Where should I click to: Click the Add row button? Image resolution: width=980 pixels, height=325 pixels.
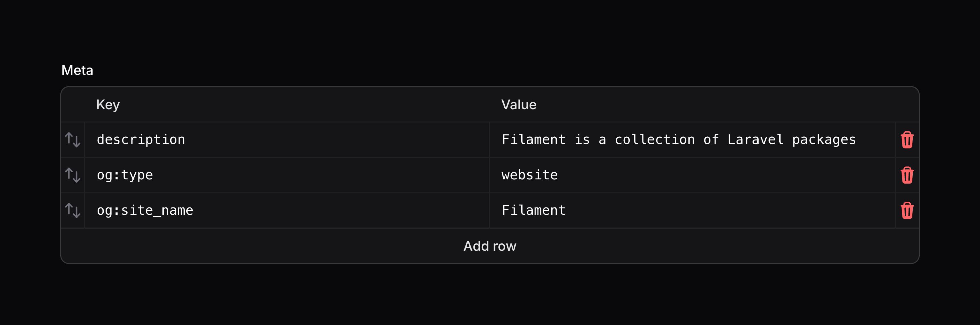(490, 246)
